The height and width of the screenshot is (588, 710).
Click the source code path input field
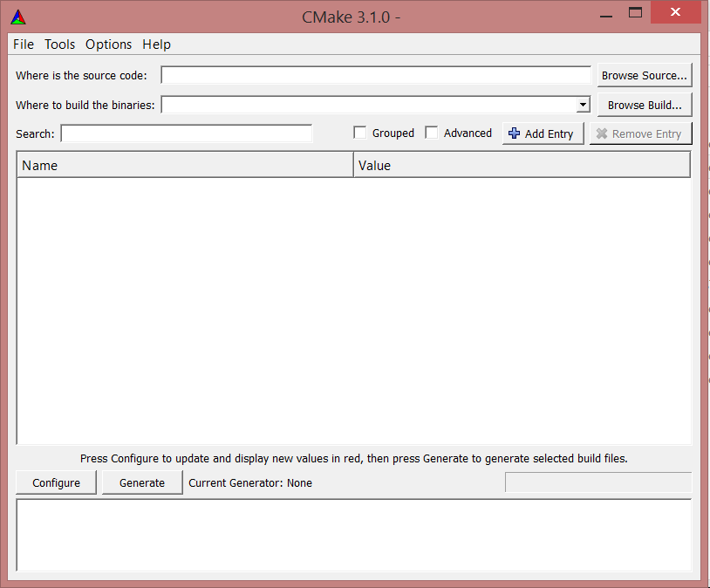point(376,75)
